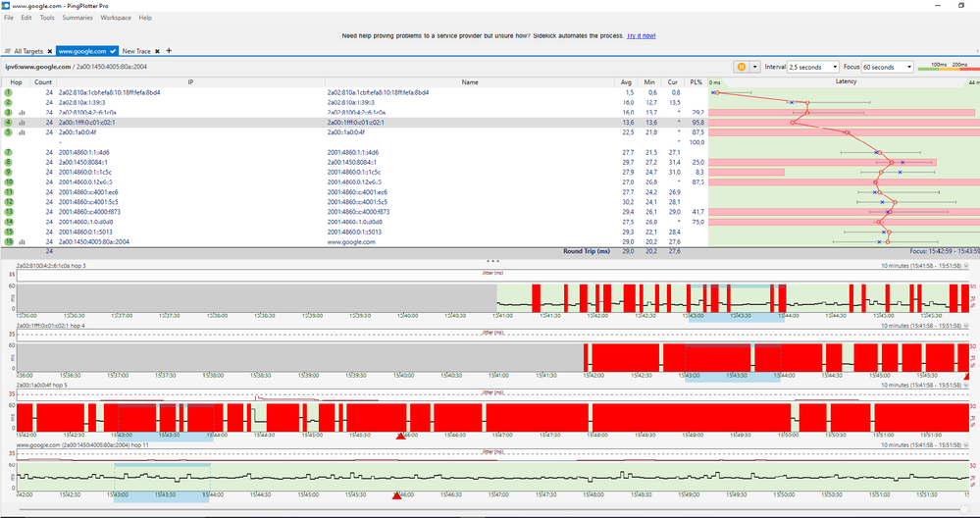Open the Summaries menu
The width and height of the screenshot is (980, 518).
point(77,18)
